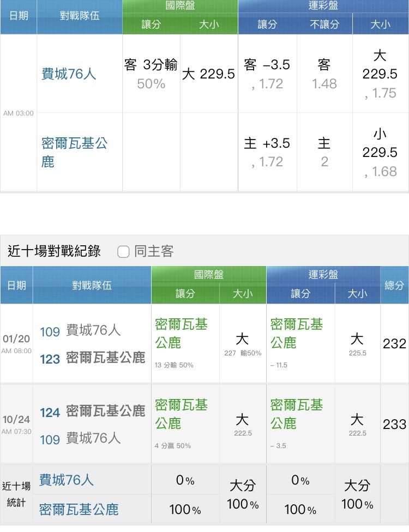The height and width of the screenshot is (532, 409).
Task: Click 近十場 統計 row label
Action: pos(16,494)
